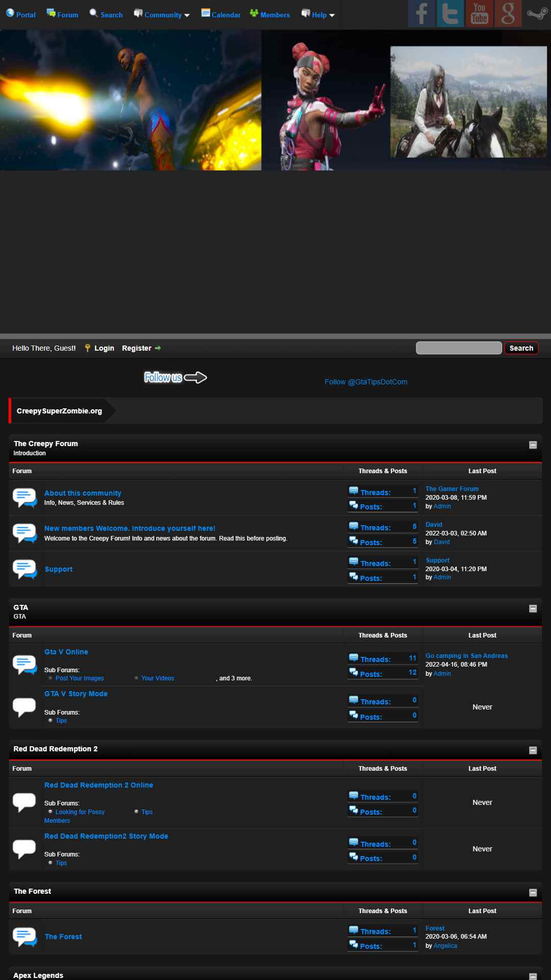The height and width of the screenshot is (980, 551).
Task: Click the speech bubble icon beside Support
Action: (x=24, y=569)
